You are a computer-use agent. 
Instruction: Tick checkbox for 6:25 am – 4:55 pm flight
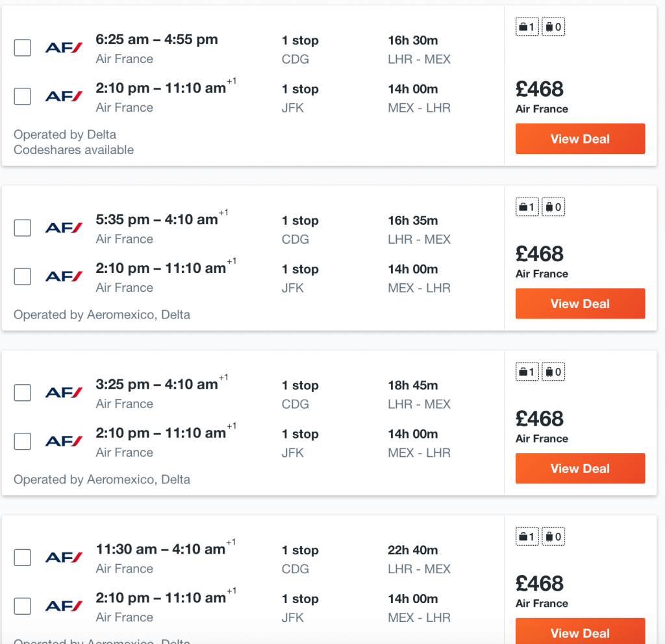pos(23,47)
